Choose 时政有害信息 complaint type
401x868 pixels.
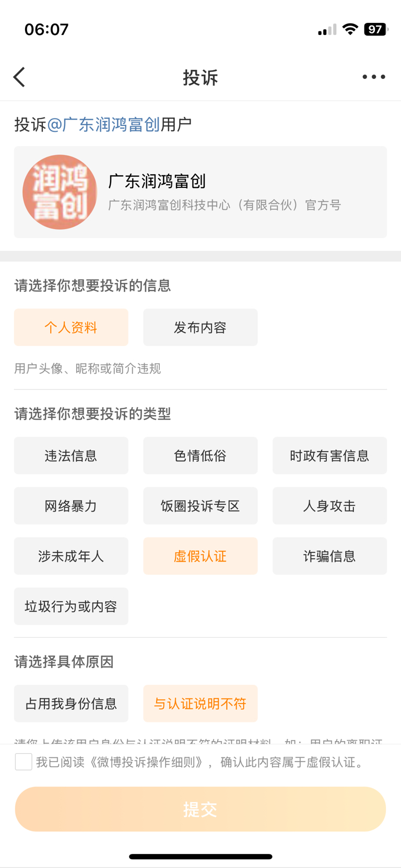tap(329, 456)
